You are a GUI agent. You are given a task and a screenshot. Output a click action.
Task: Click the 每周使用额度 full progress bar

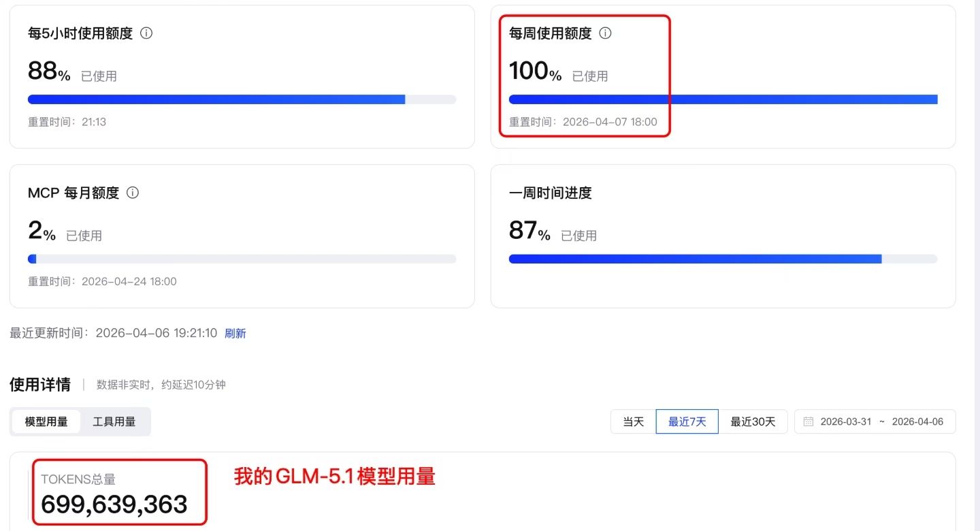[723, 99]
